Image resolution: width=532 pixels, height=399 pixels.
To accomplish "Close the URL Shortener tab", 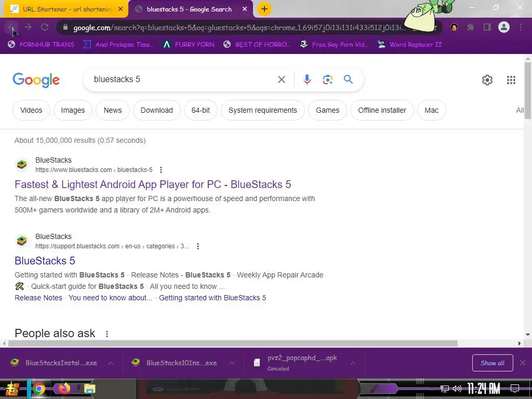I will click(x=121, y=9).
